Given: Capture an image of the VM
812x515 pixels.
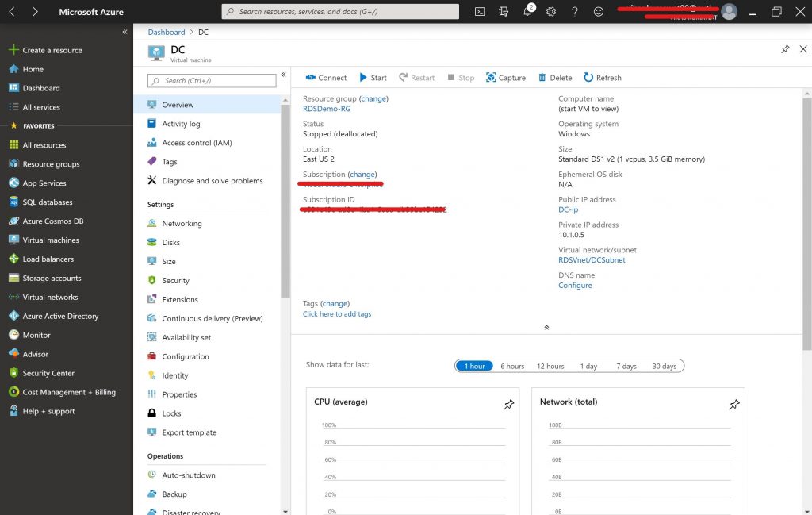Looking at the screenshot, I should (x=505, y=77).
